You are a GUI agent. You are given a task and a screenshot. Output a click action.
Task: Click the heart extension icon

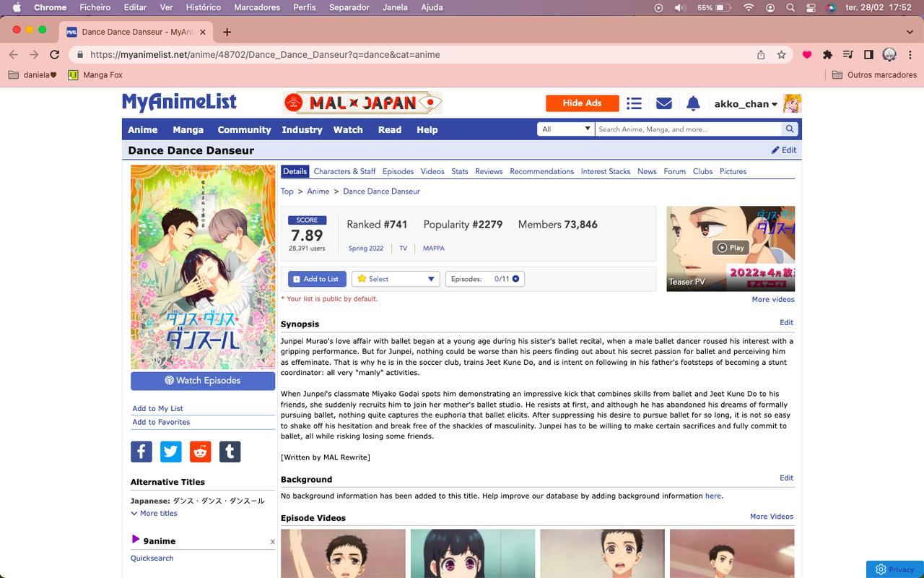807,55
